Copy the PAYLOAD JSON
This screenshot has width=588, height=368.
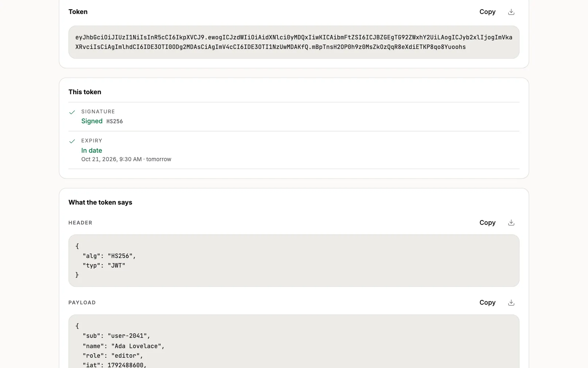click(x=487, y=302)
